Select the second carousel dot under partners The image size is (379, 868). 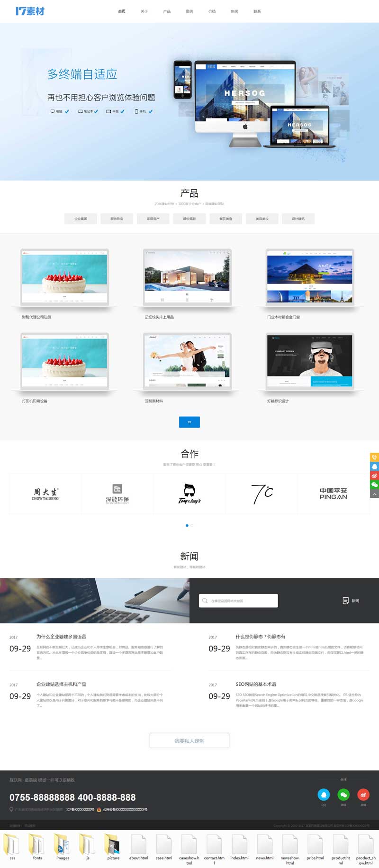coord(192,525)
